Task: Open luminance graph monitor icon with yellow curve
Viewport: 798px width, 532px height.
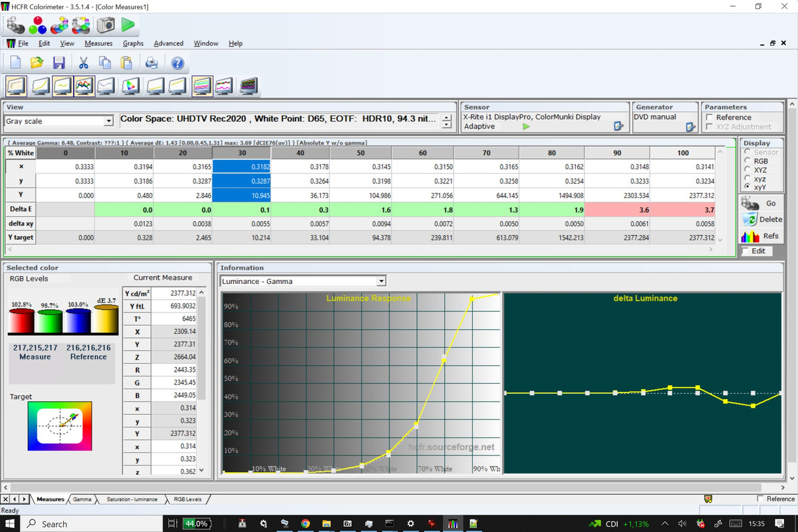Action: [x=40, y=86]
